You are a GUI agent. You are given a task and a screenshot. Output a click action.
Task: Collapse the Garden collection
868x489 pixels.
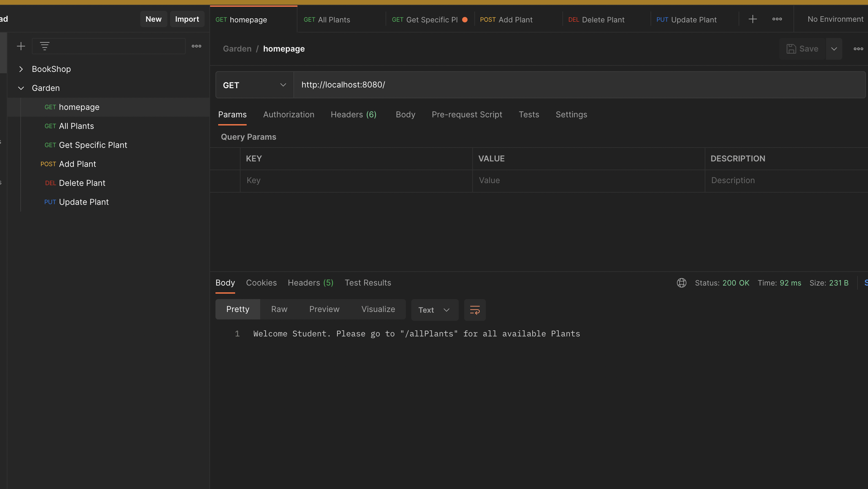click(21, 88)
